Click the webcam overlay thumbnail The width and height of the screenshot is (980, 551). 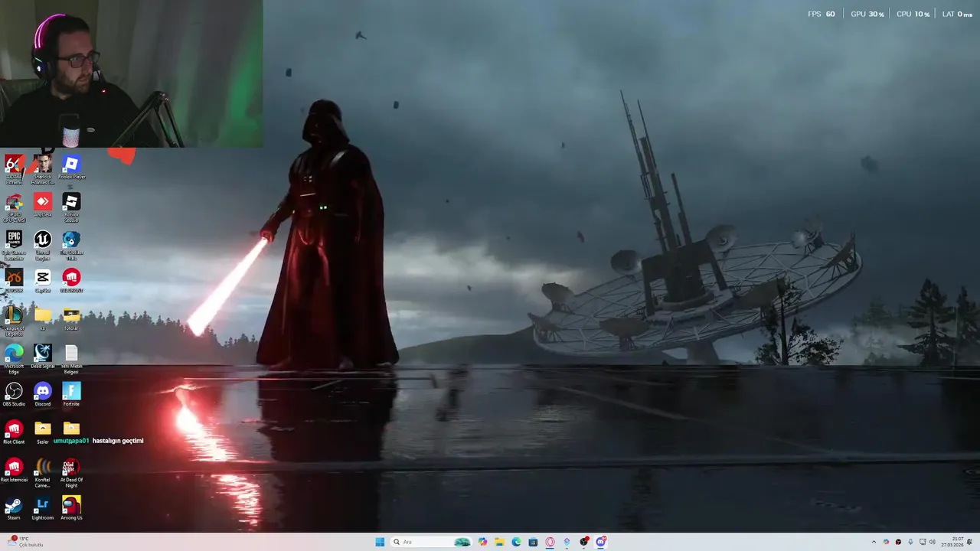point(131,73)
